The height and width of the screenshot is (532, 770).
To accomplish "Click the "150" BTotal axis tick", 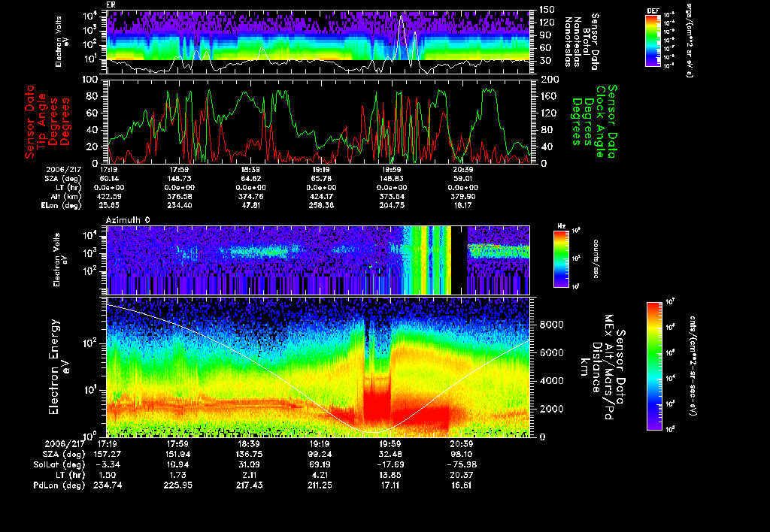I will click(547, 9).
